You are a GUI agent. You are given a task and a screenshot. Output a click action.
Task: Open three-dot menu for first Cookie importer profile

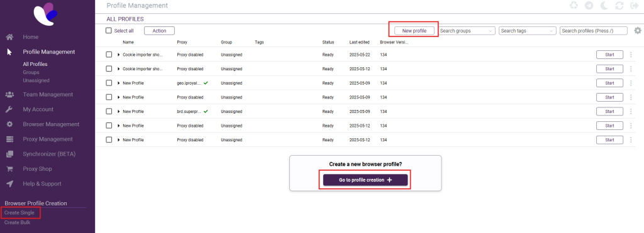pos(631,55)
